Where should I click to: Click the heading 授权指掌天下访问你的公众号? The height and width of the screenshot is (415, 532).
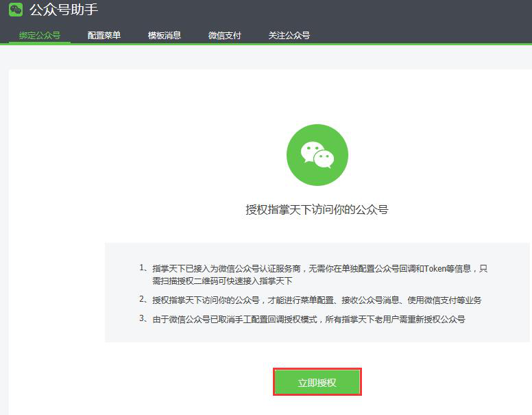click(x=317, y=209)
